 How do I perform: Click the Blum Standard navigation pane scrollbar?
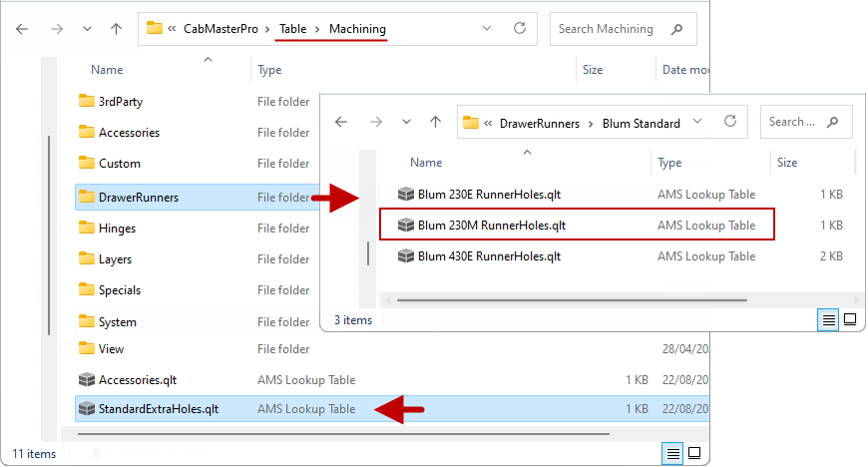pos(368,253)
